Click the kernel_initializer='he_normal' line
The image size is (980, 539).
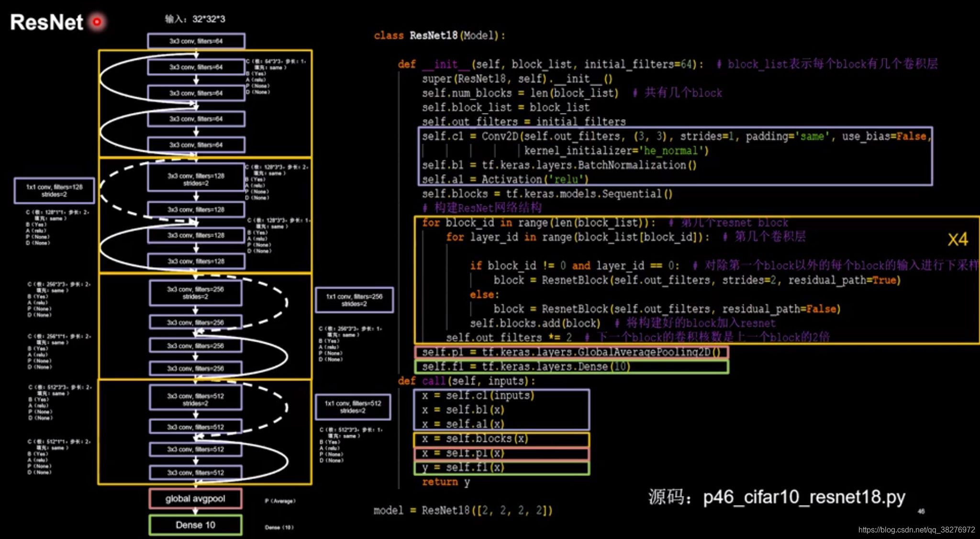coord(616,150)
